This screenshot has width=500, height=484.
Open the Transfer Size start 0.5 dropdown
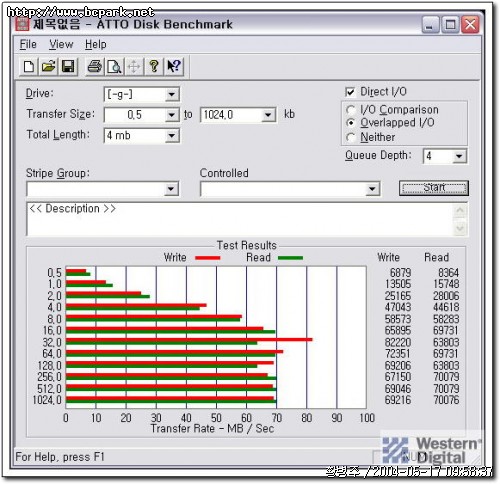[x=172, y=115]
